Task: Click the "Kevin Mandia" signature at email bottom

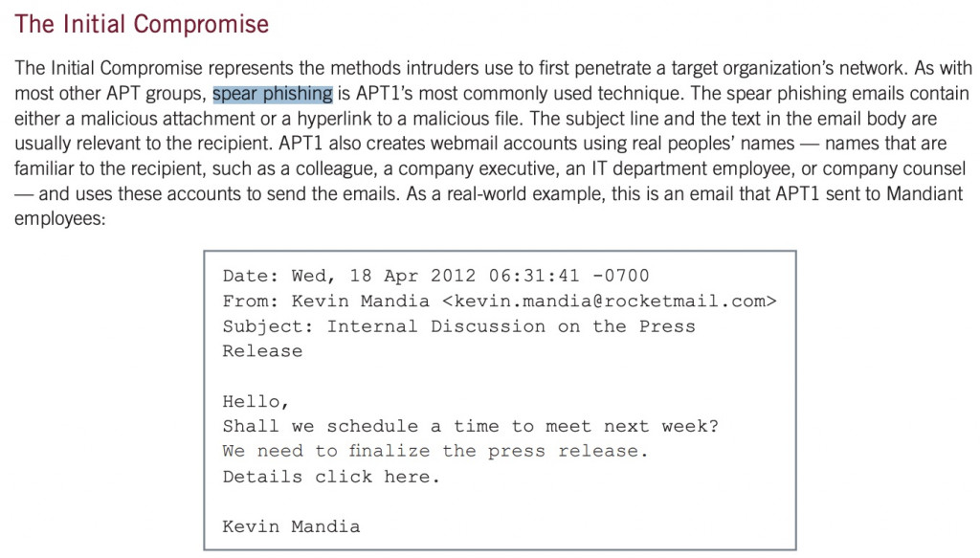Action: pos(291,526)
